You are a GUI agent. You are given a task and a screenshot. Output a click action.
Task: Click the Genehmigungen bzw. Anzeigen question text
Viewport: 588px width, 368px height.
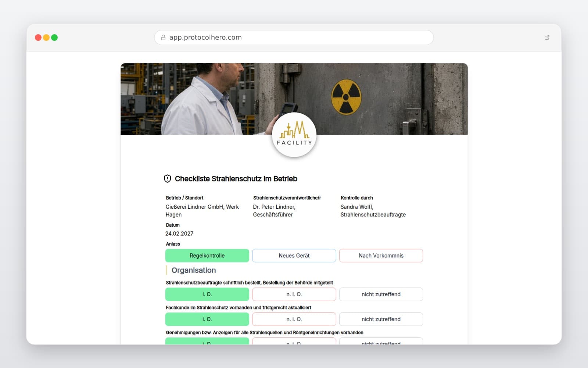coord(265,333)
